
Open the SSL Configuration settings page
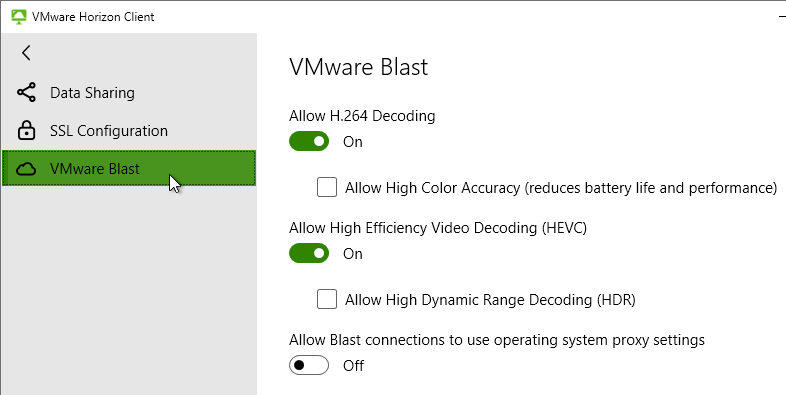[129, 131]
